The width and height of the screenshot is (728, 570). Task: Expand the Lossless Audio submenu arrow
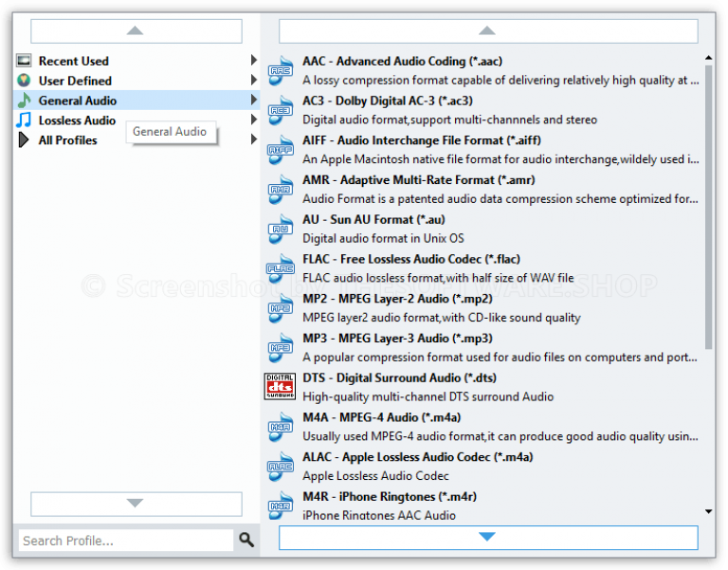pyautogui.click(x=253, y=120)
